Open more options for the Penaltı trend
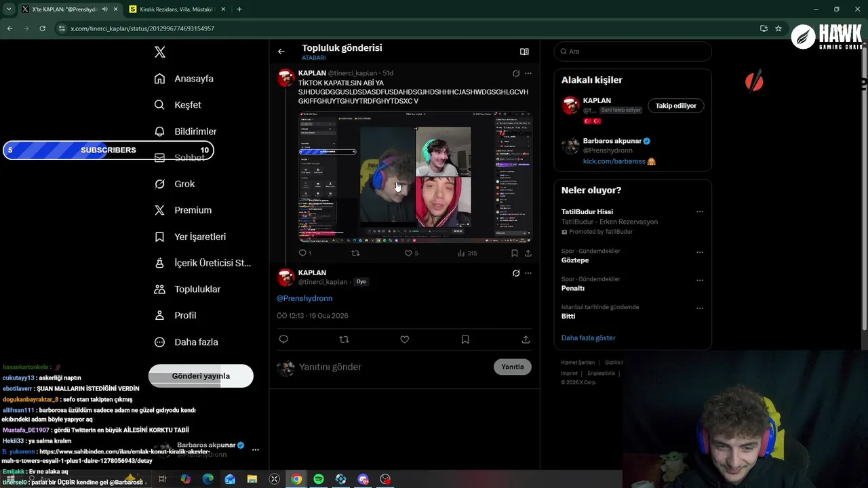The height and width of the screenshot is (488, 868). click(700, 280)
